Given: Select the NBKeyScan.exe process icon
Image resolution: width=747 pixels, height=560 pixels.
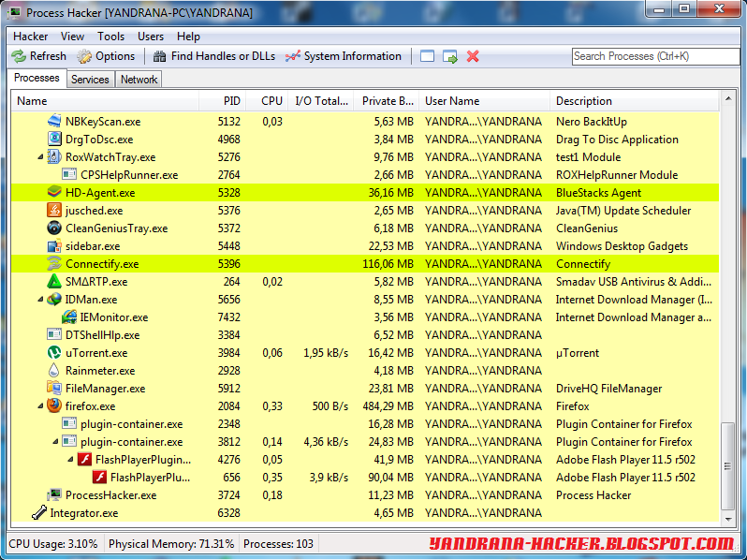Looking at the screenshot, I should click(54, 121).
